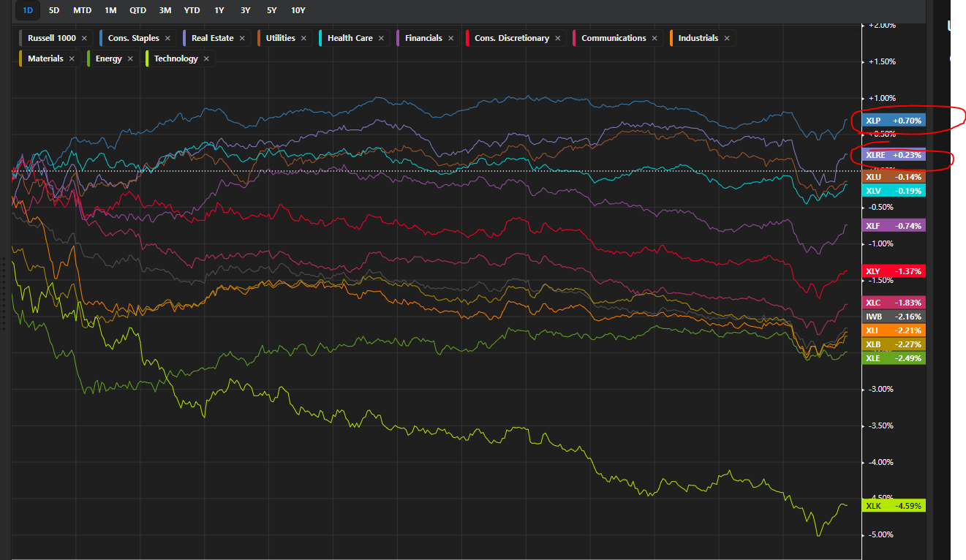Click the XLP +0.70% value label

pyautogui.click(x=894, y=121)
